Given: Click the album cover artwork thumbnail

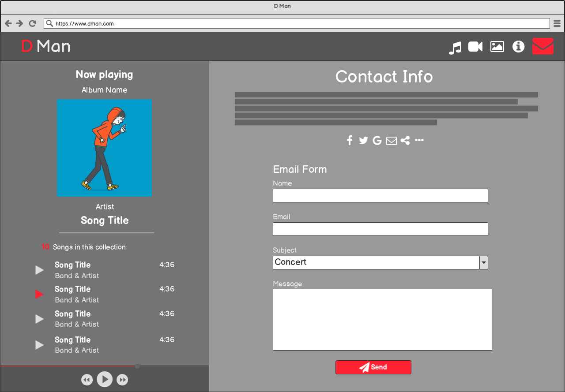Looking at the screenshot, I should tap(105, 148).
